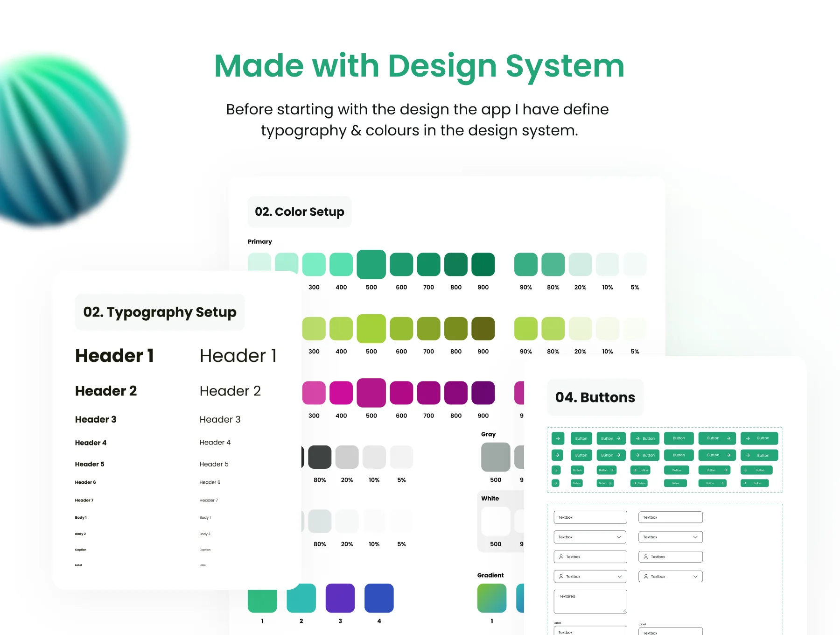
Task: Click the narrow text-only Button in the third row
Action: pos(577,470)
